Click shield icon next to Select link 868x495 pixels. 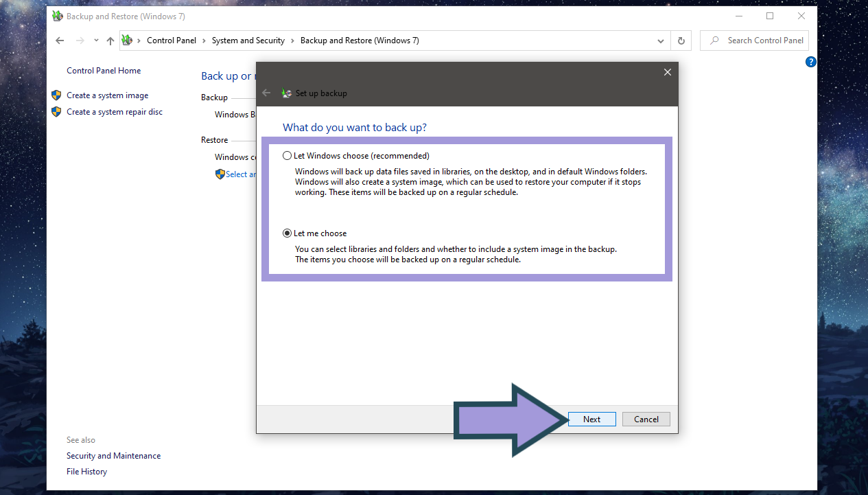click(x=220, y=174)
